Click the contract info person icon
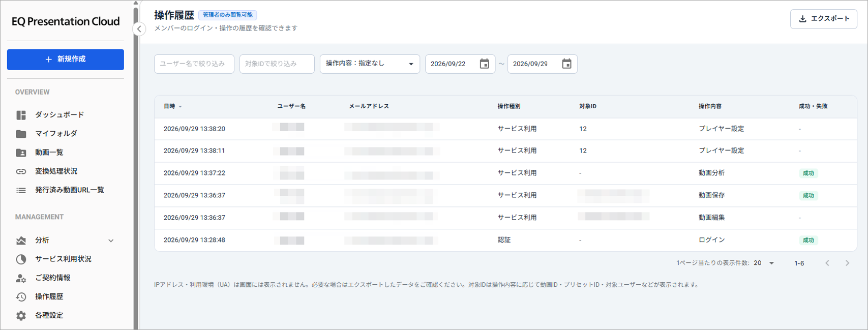This screenshot has height=330, width=868. [21, 278]
